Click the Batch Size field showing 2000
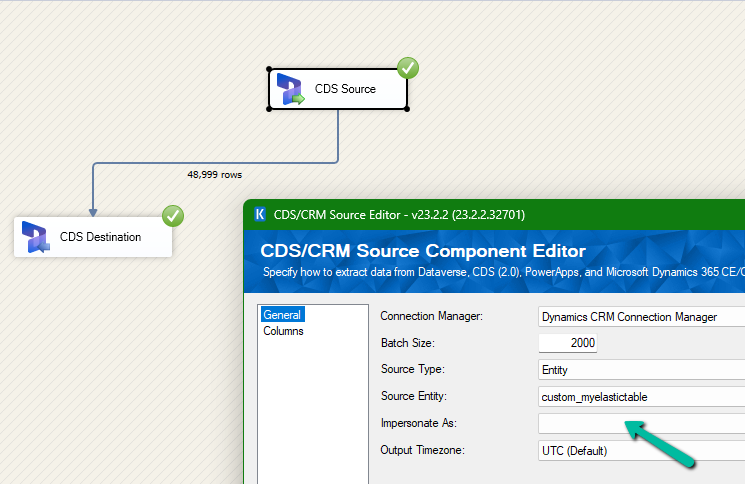745x484 pixels. [x=568, y=343]
